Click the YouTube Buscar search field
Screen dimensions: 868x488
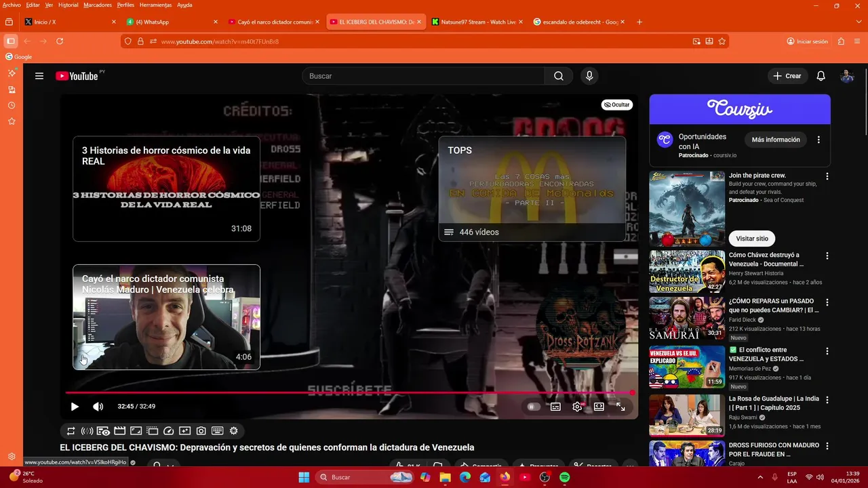(x=423, y=76)
